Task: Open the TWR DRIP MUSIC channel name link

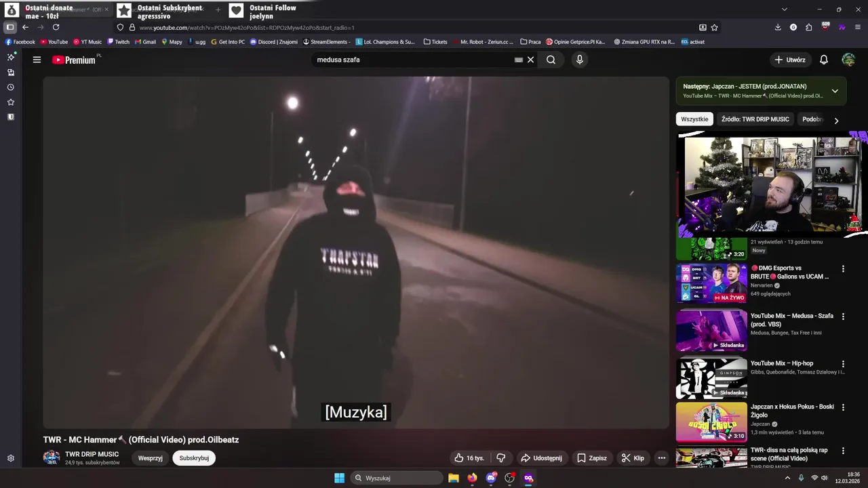Action: point(92,454)
